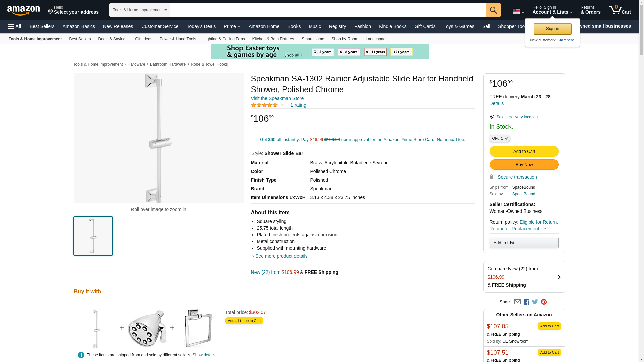The width and height of the screenshot is (644, 362).
Task: Share the product on Facebook
Action: pos(526,302)
